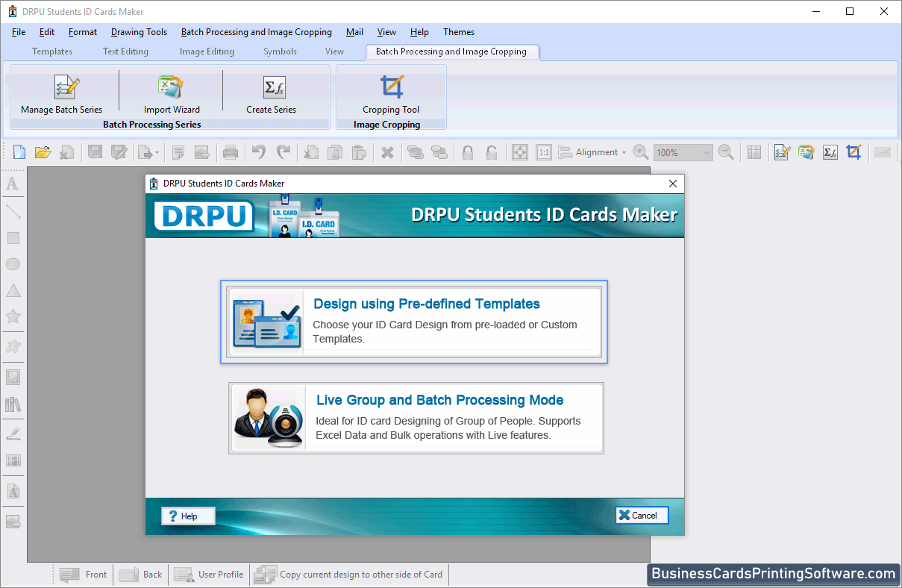Click the toolbar sigma fx series icon

[830, 152]
